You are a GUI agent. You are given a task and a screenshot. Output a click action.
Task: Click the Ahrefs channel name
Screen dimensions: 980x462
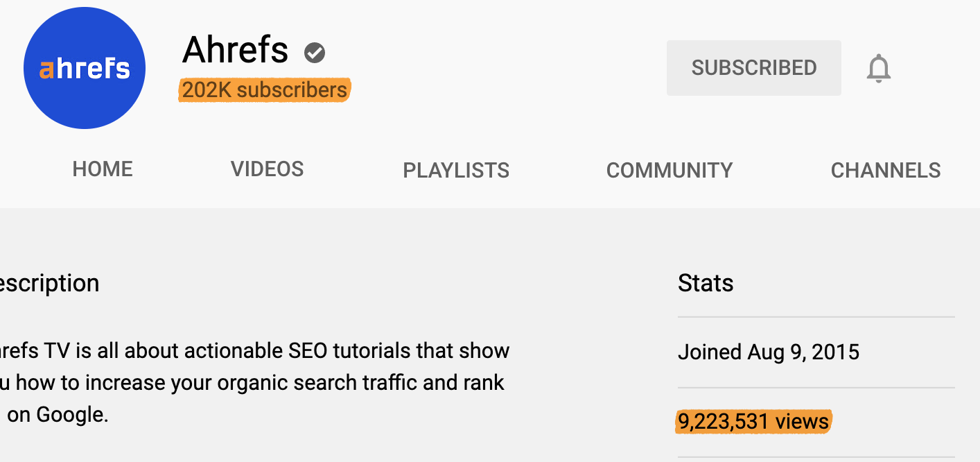click(235, 50)
